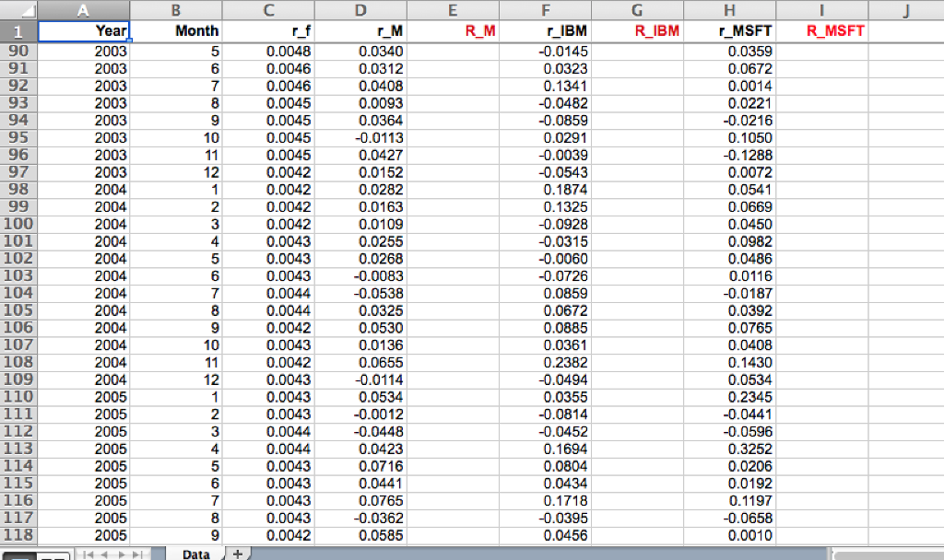944x560 pixels.
Task: Select the r_f header cell
Action: point(268,30)
